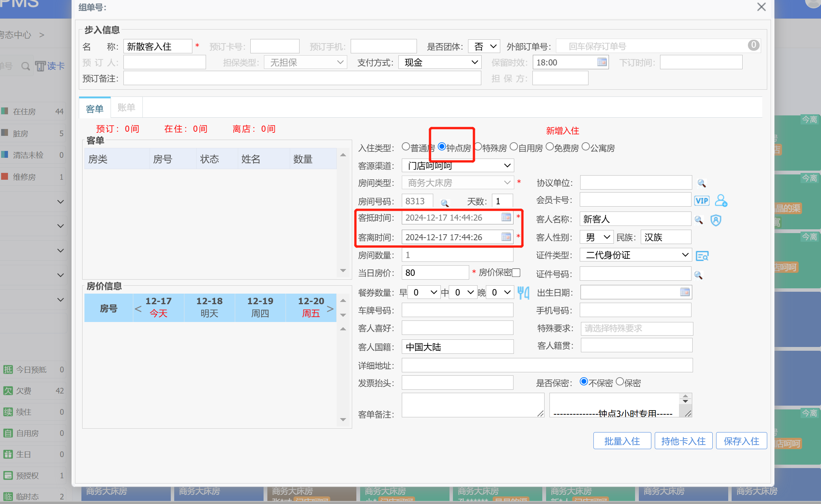Screen dimensions: 821x504
Task: Click the magnifier next to 客人名称
Action: pyautogui.click(x=699, y=220)
